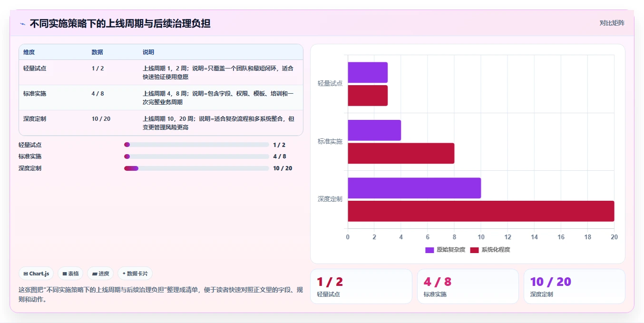Image resolution: width=644 pixels, height=323 pixels.
Task: Open the 1 / 2 轻量试点 data card
Action: (361, 286)
